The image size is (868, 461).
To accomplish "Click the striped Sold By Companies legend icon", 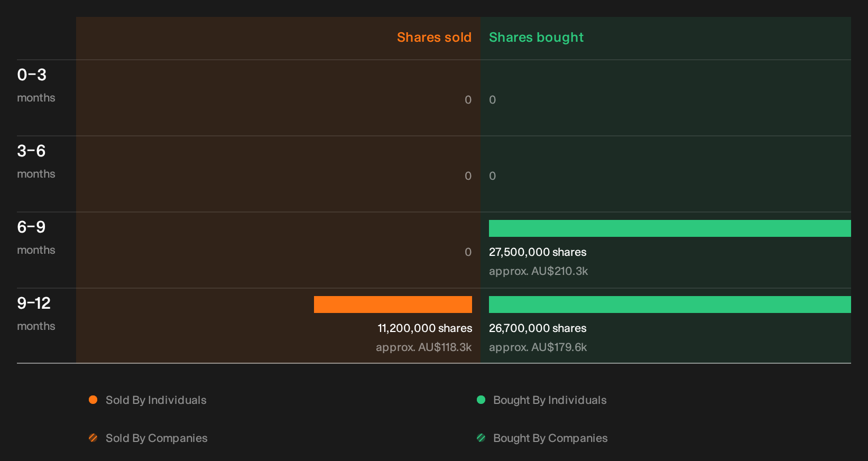I will (93, 438).
